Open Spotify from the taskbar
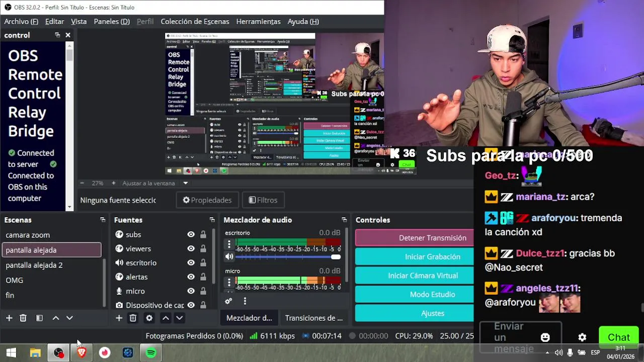This screenshot has width=644, height=362. [x=151, y=353]
